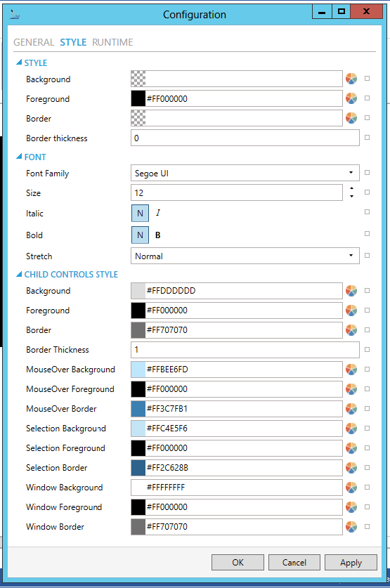Toggle the Bold normal N button
This screenshot has height=588, width=390.
coord(140,235)
